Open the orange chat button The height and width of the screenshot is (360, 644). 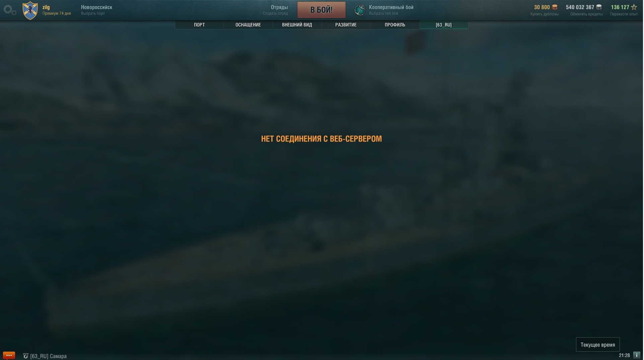tap(9, 355)
